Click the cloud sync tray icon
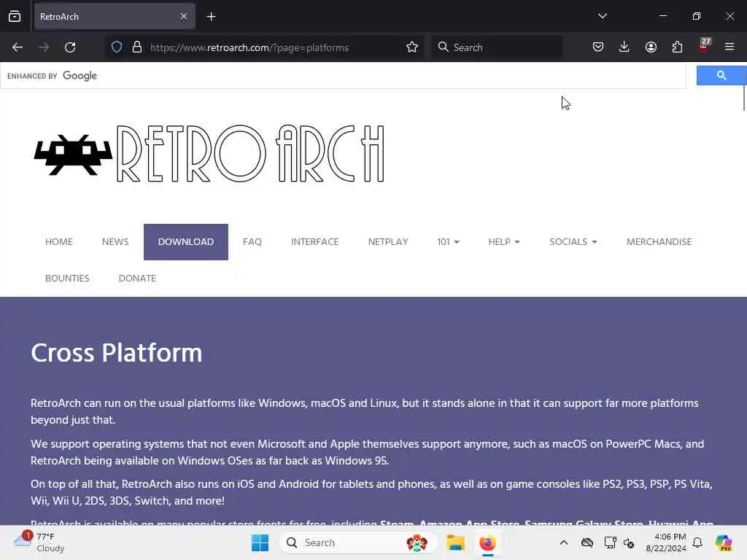This screenshot has width=747, height=560. point(587,542)
